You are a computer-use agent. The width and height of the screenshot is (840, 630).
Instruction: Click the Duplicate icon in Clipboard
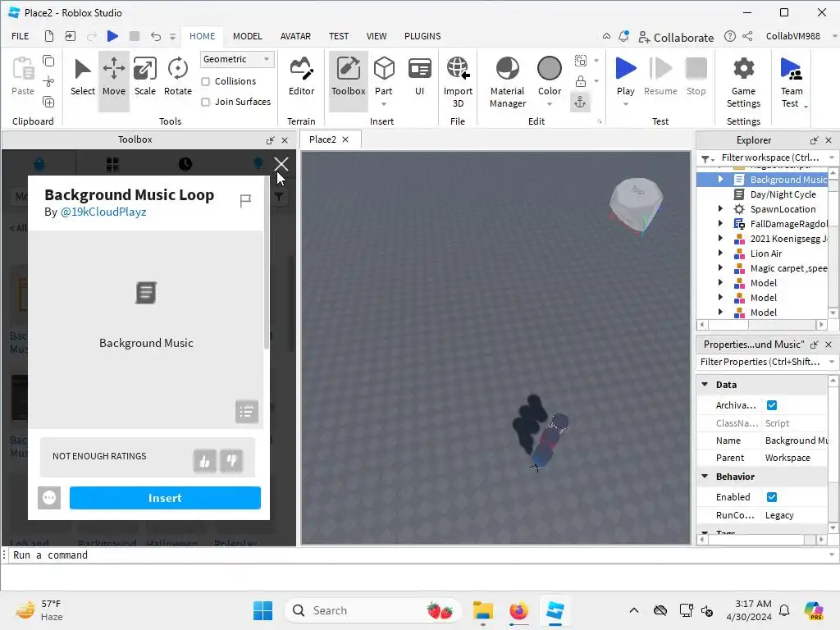pos(48,103)
